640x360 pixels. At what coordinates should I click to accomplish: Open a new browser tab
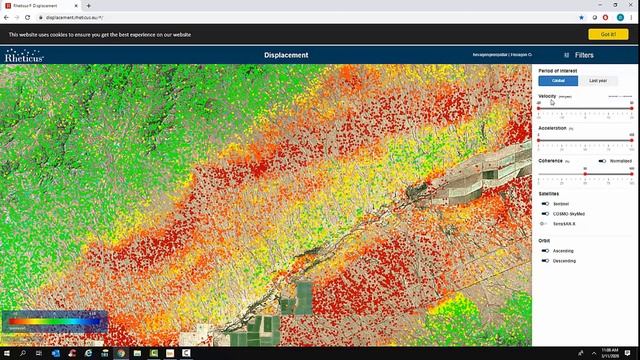(x=89, y=6)
